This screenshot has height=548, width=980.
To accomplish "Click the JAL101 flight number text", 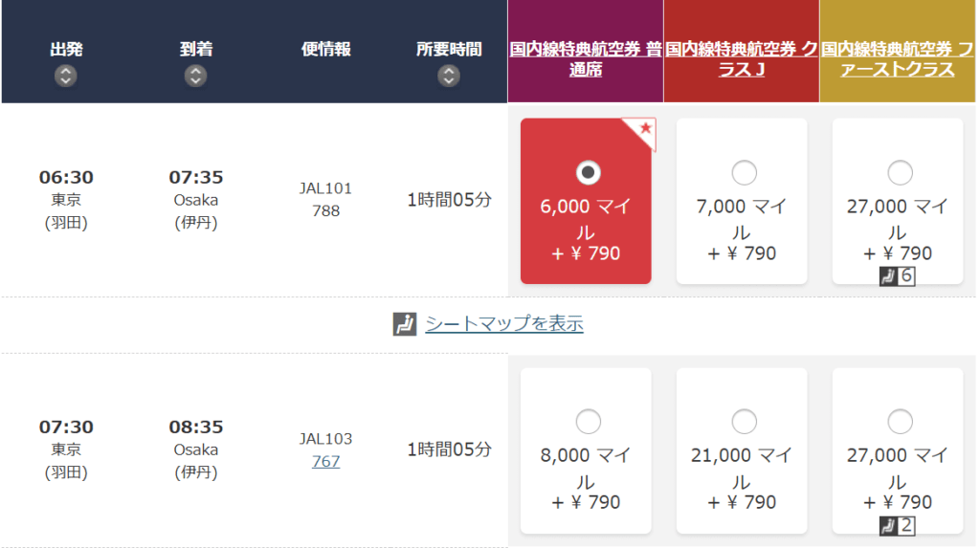I will point(325,188).
